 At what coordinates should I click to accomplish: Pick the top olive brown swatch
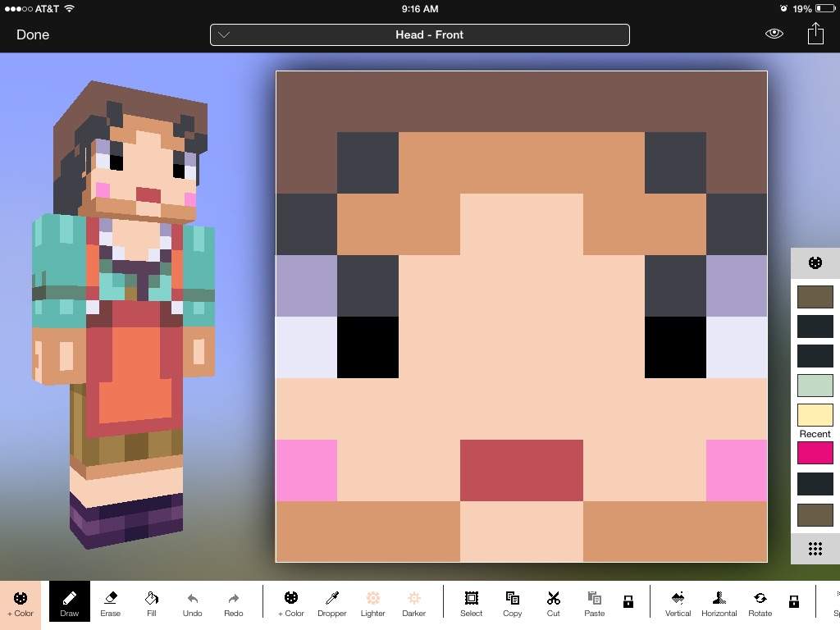tap(815, 297)
